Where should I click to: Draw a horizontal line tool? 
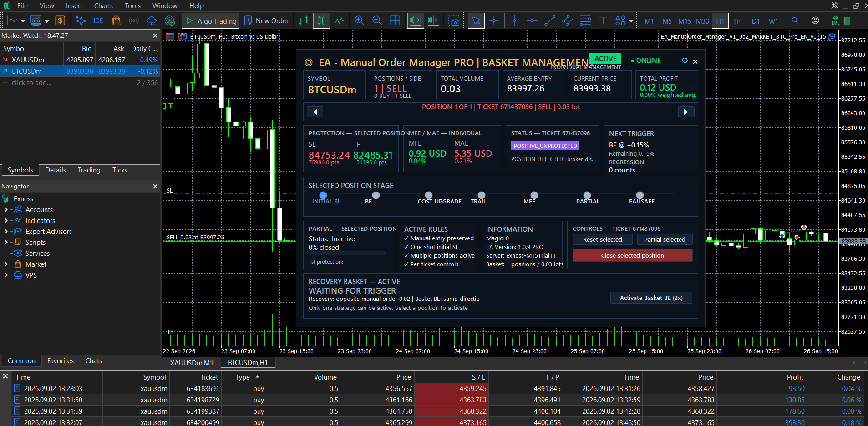(x=532, y=21)
